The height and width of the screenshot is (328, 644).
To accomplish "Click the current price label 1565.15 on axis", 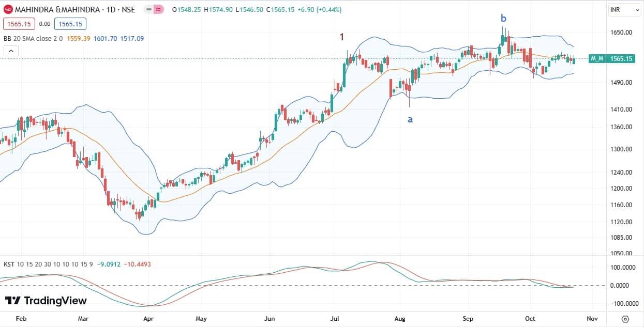I will [x=622, y=59].
